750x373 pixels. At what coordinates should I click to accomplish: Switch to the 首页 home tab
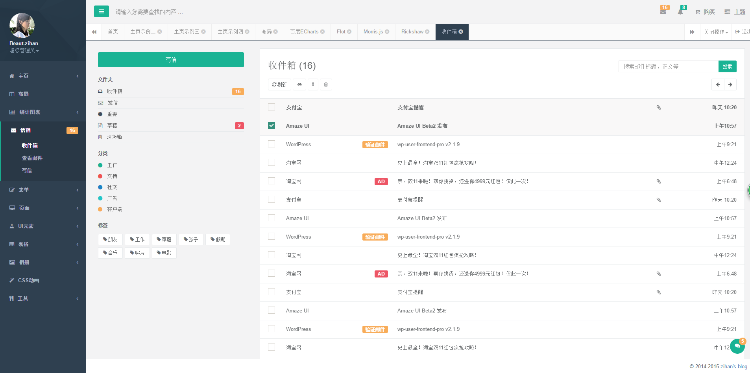point(112,32)
